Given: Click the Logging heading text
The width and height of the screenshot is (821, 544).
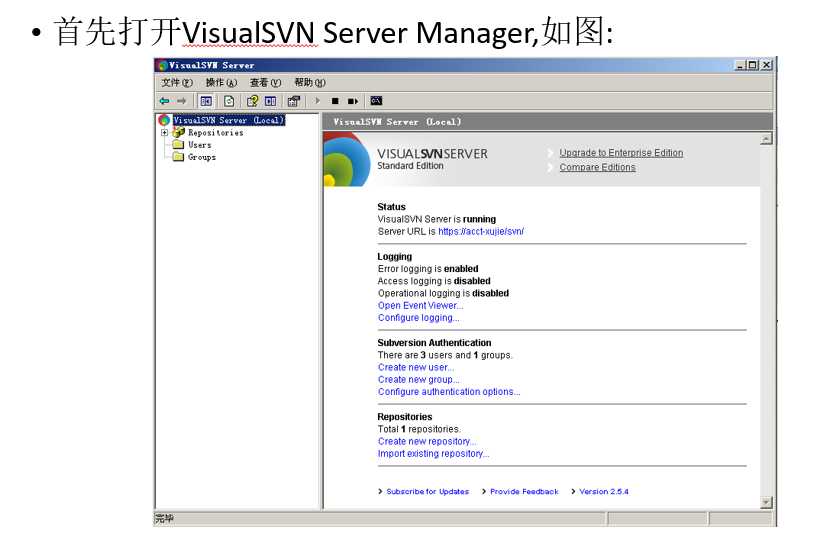Looking at the screenshot, I should click(x=394, y=257).
